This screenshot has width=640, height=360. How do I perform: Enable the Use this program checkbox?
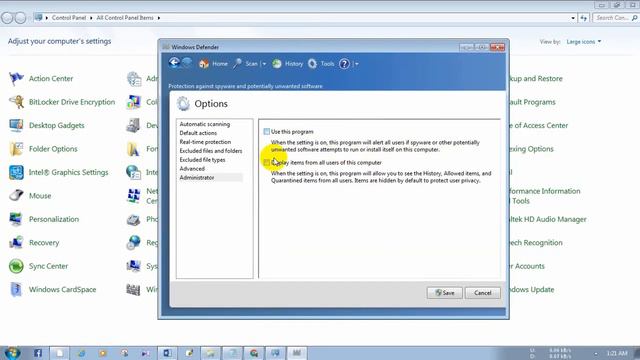(x=267, y=131)
